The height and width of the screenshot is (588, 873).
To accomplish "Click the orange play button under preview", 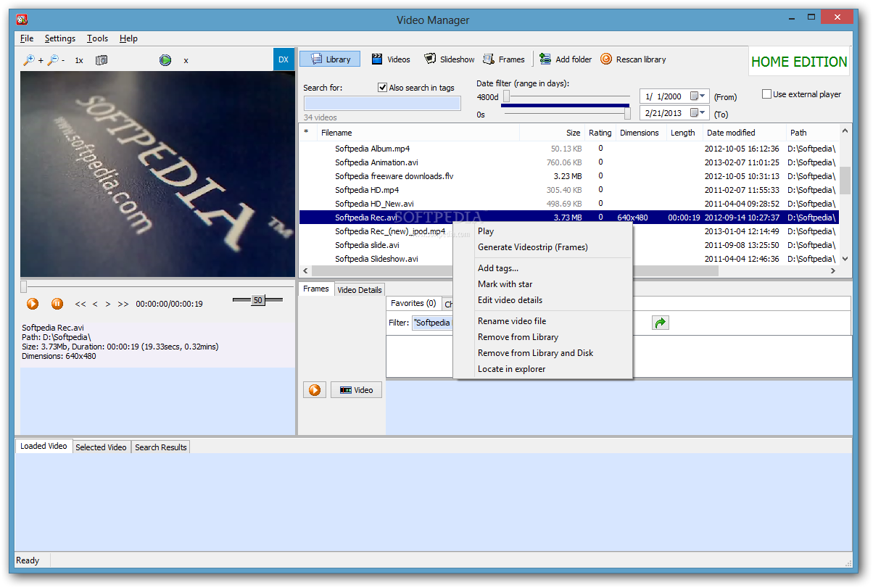I will tap(33, 304).
